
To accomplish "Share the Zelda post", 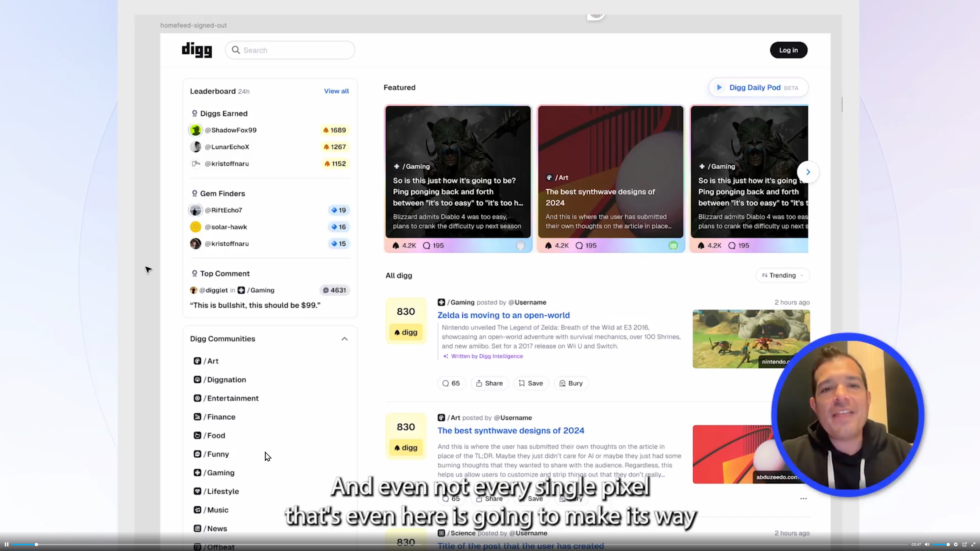I will click(x=489, y=383).
